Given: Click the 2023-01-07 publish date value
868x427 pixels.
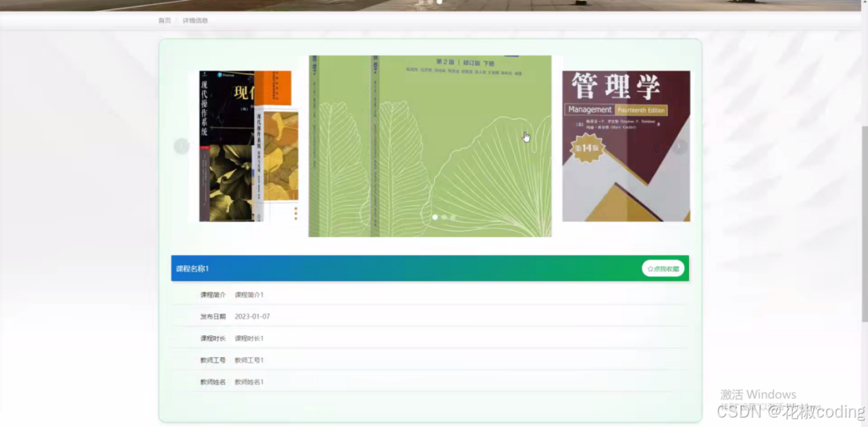Looking at the screenshot, I should coord(253,317).
